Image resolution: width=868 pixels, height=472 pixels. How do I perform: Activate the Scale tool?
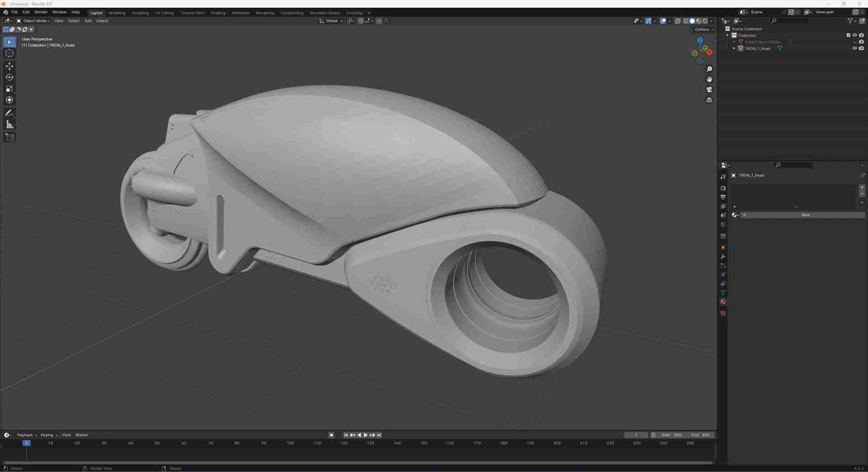(9, 89)
